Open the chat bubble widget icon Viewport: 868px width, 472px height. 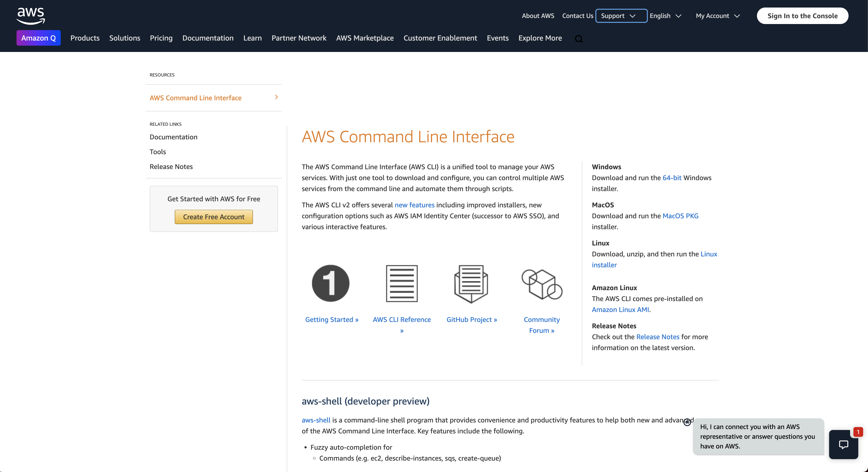pos(843,444)
